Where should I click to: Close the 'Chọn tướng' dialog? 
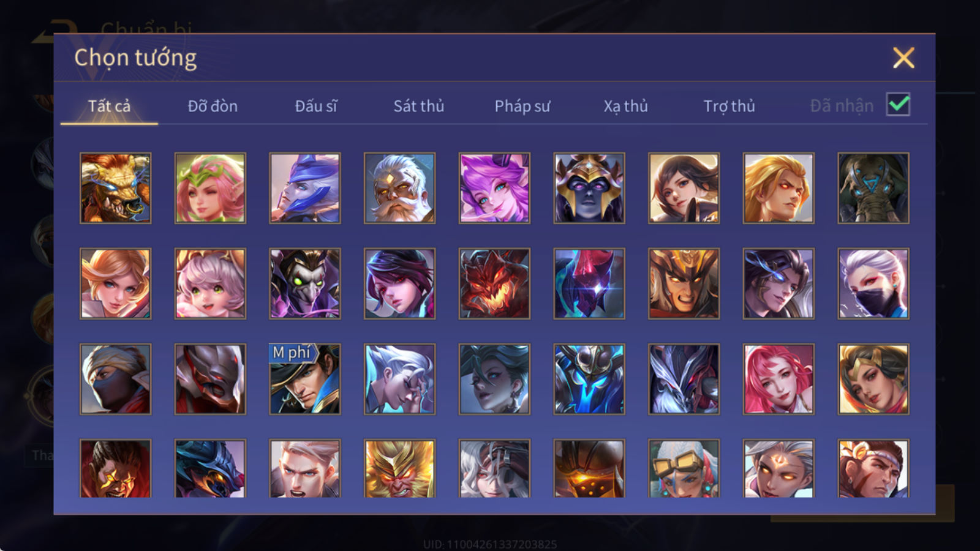[903, 58]
